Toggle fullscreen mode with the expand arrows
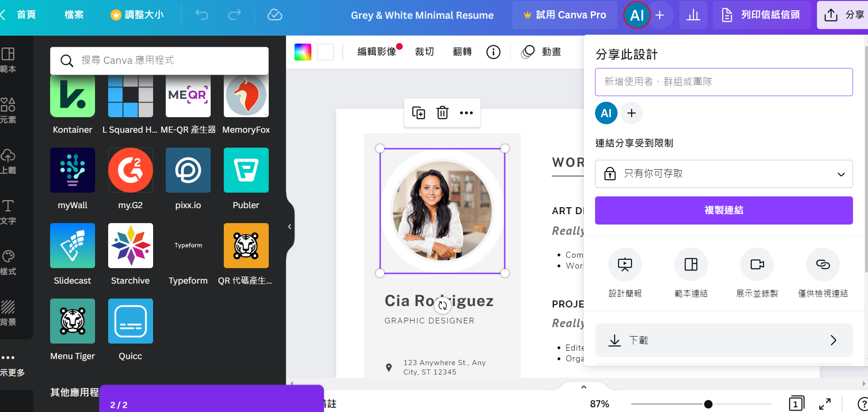This screenshot has height=412, width=868. pos(825,404)
